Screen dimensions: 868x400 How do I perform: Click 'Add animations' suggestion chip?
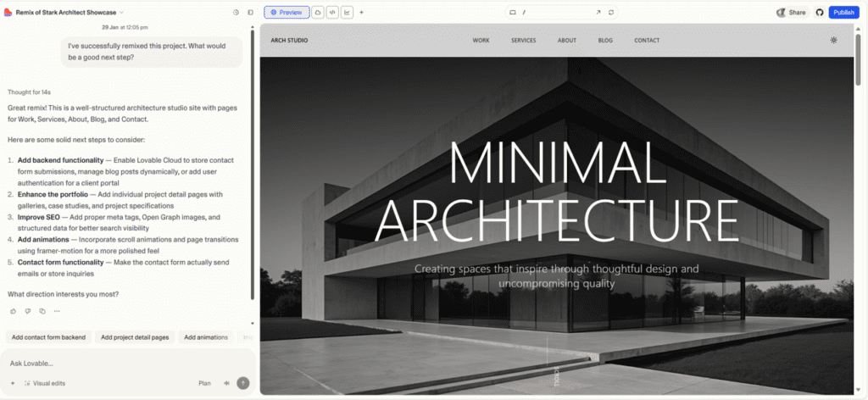click(x=206, y=337)
